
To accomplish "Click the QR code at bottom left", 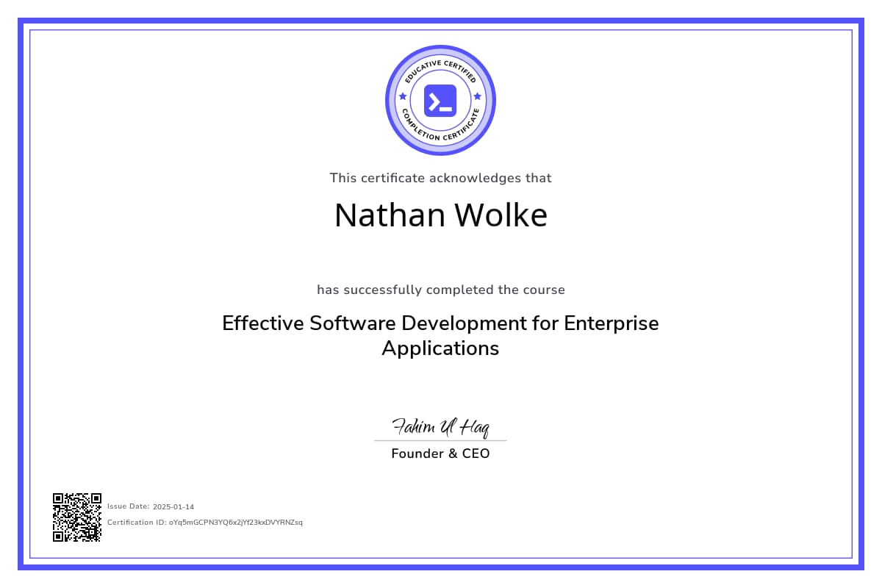I will [77, 517].
